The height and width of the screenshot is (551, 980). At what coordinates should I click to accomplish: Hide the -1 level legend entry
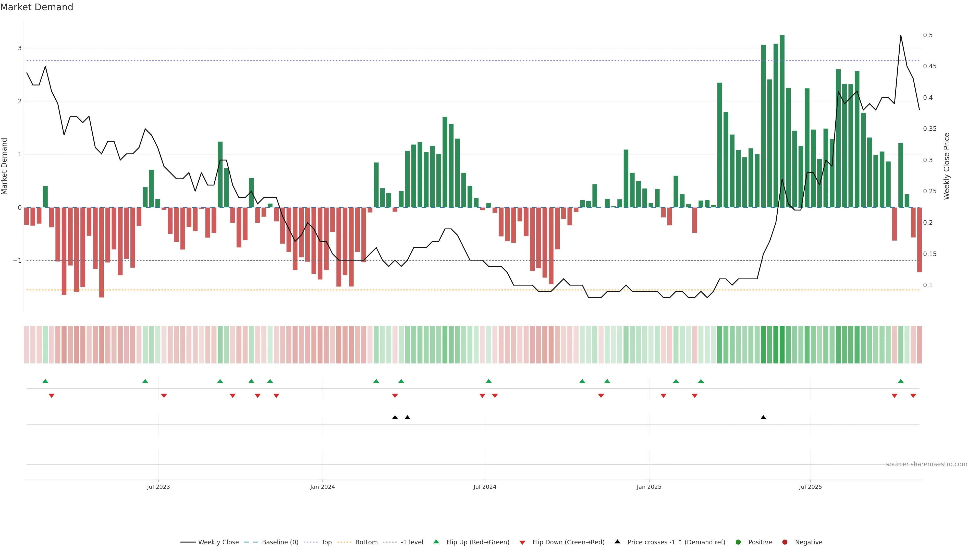point(412,542)
